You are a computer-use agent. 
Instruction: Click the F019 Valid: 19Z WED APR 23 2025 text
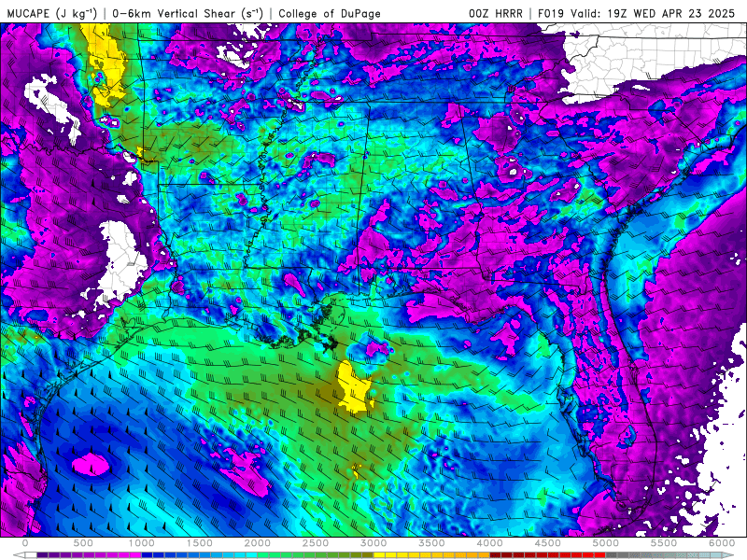pos(637,14)
